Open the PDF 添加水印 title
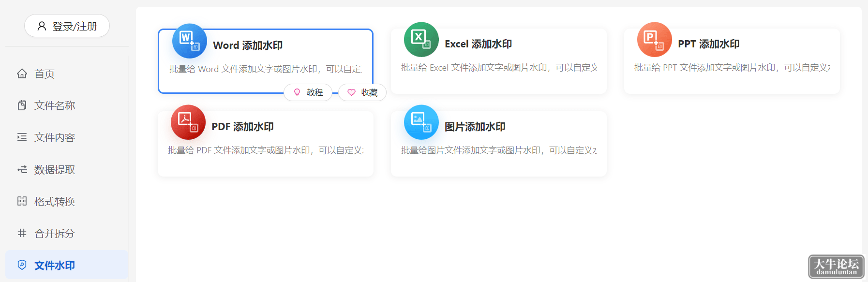This screenshot has width=868, height=282. pos(243,127)
